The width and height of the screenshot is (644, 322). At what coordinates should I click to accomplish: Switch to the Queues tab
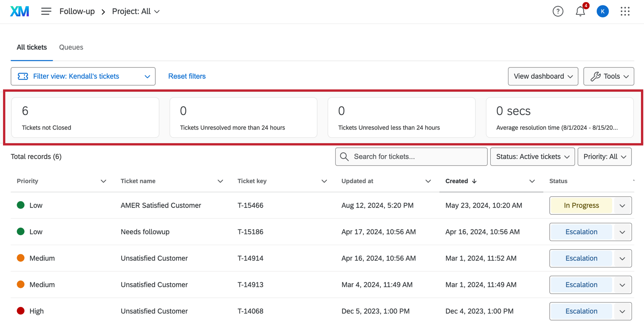click(x=71, y=47)
